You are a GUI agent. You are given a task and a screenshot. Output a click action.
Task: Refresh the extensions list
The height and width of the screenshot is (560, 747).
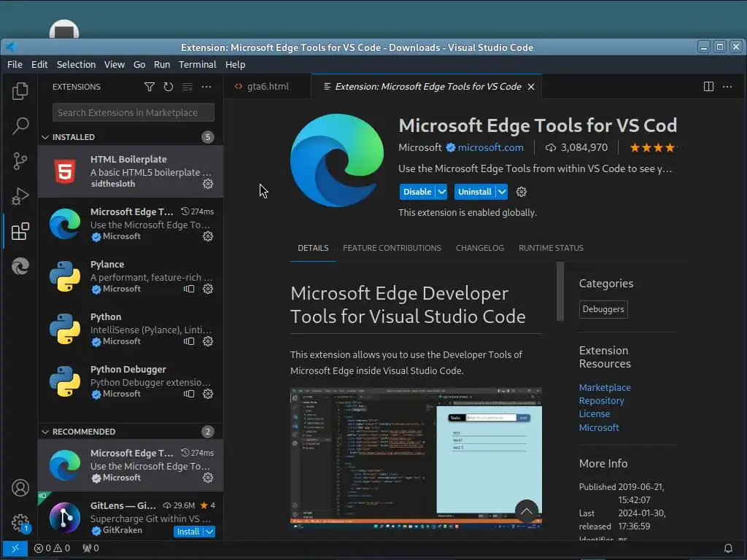pyautogui.click(x=169, y=87)
